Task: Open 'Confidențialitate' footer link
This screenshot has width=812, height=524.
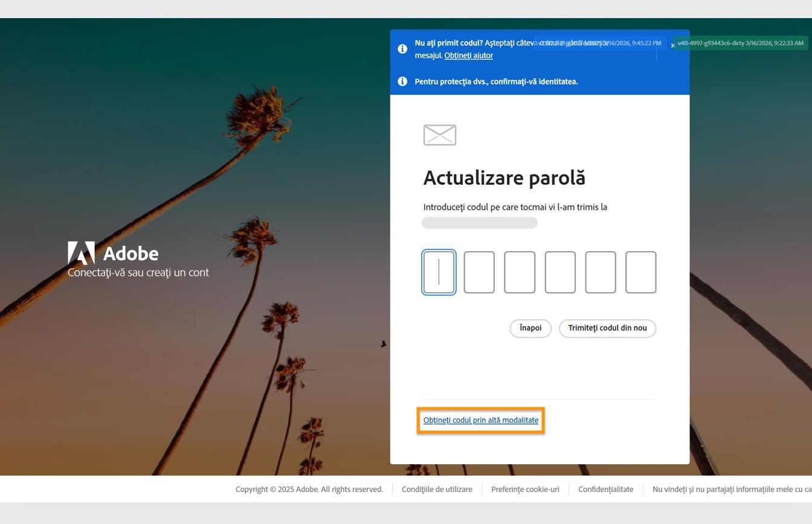Action: tap(606, 490)
